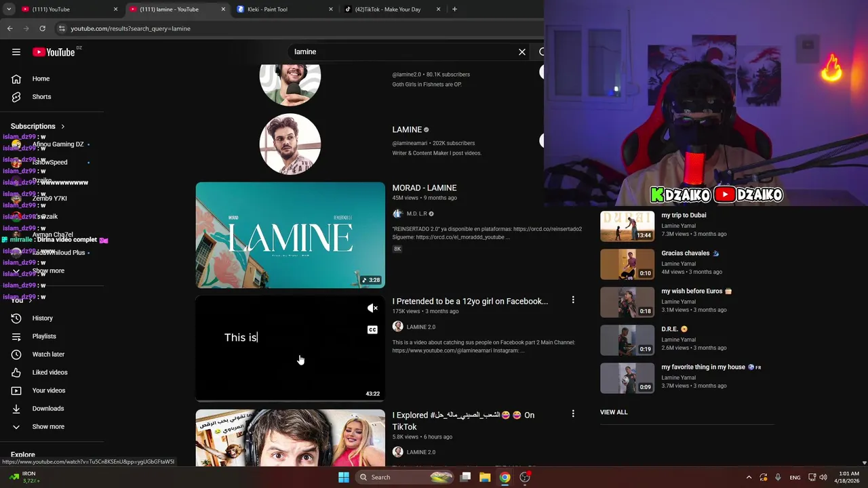Open Gracias chavales thumbnail
Screen dimensions: 868x488
[627, 264]
